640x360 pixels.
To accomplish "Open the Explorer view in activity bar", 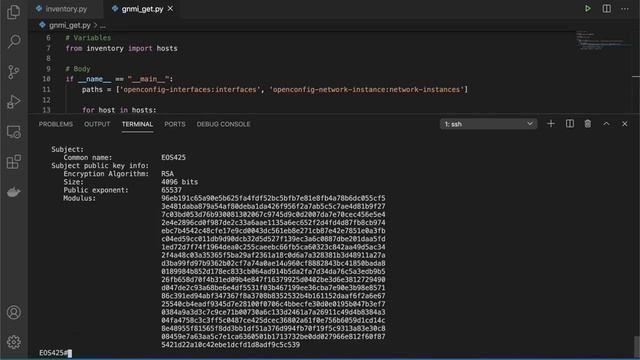I will click(13, 11).
